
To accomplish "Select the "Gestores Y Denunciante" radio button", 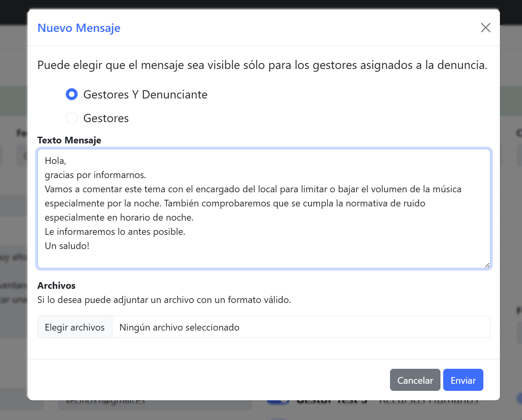I will tap(72, 94).
